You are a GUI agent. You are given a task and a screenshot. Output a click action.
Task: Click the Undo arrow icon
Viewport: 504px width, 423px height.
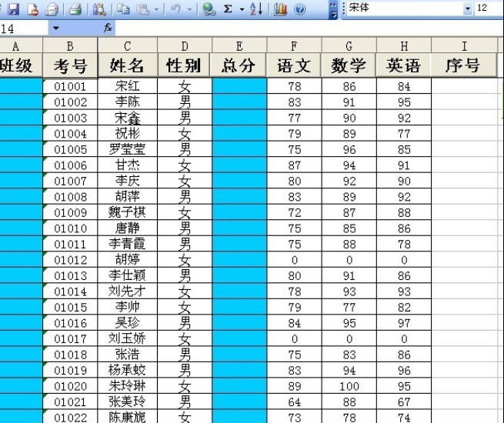(x=175, y=9)
